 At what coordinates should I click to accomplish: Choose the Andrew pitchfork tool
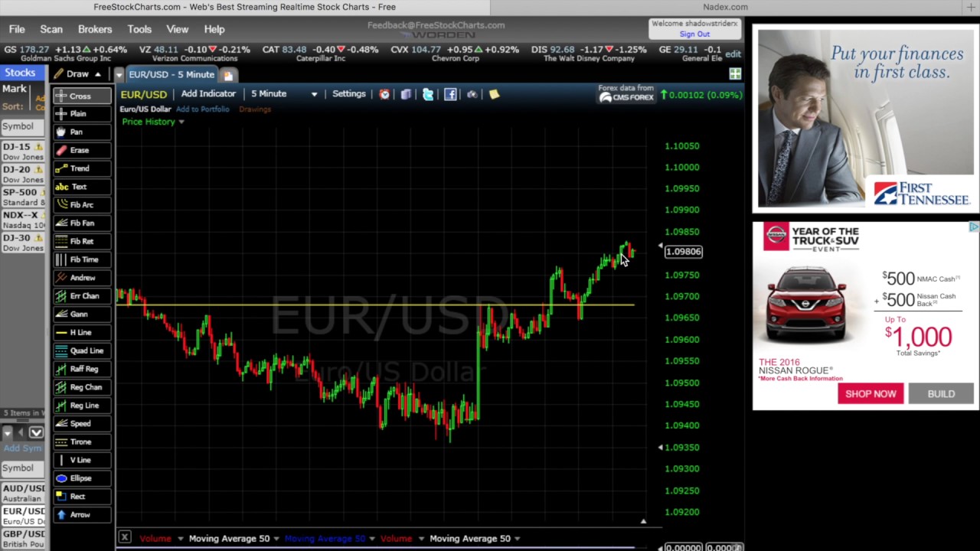click(x=82, y=278)
